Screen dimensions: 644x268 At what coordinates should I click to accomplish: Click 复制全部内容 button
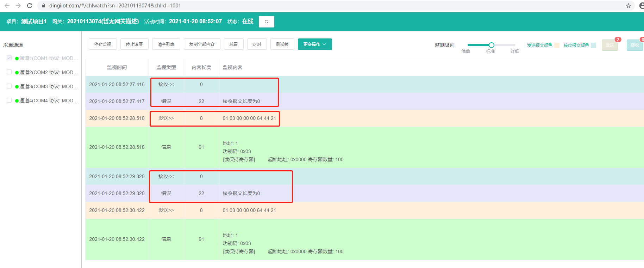coord(202,44)
